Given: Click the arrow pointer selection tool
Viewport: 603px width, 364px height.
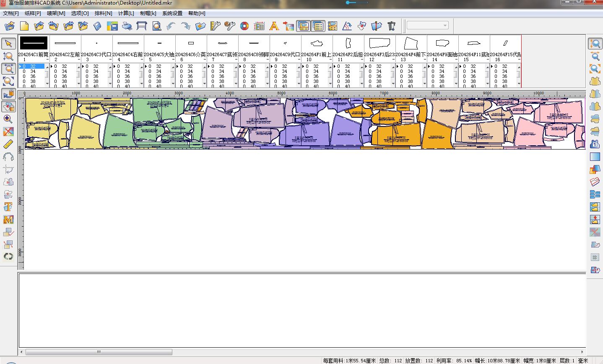Looking at the screenshot, I should tap(8, 44).
